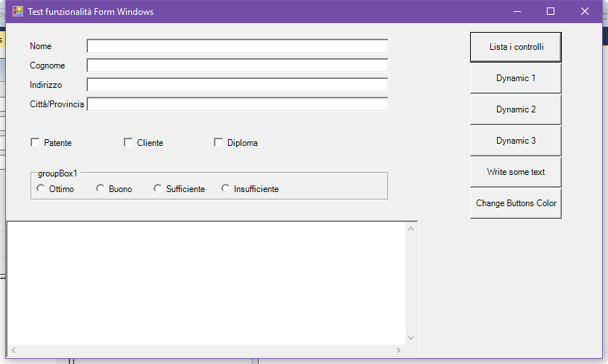
Task: Click the Write some text button
Action: coord(516,172)
